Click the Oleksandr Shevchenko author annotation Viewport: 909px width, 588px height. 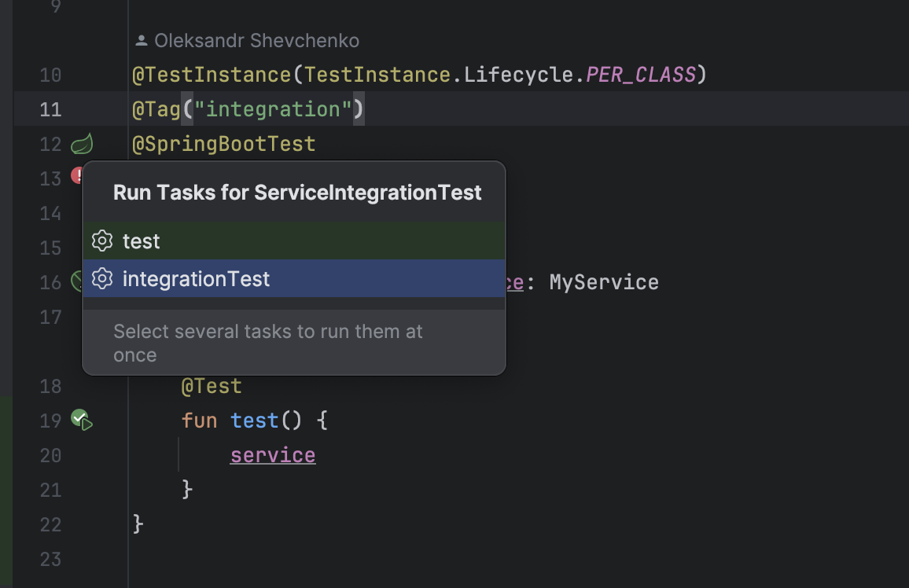click(256, 40)
